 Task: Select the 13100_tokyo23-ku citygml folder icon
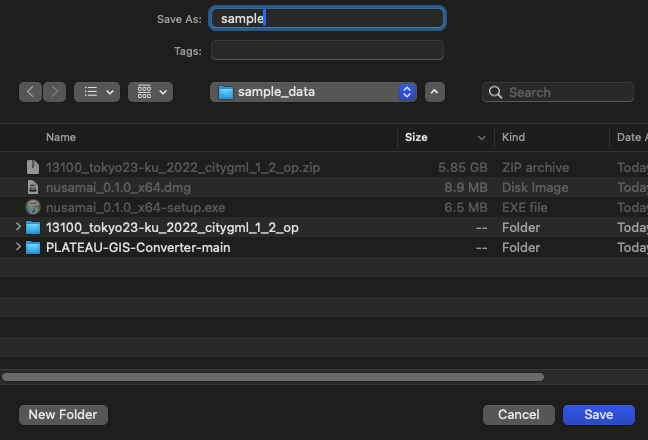33,228
